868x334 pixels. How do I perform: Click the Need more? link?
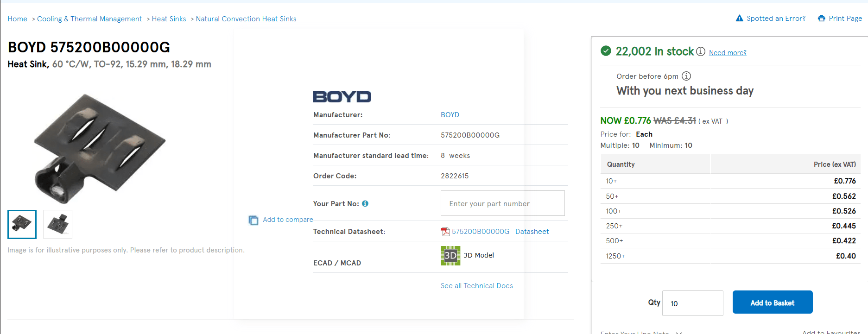coord(728,53)
